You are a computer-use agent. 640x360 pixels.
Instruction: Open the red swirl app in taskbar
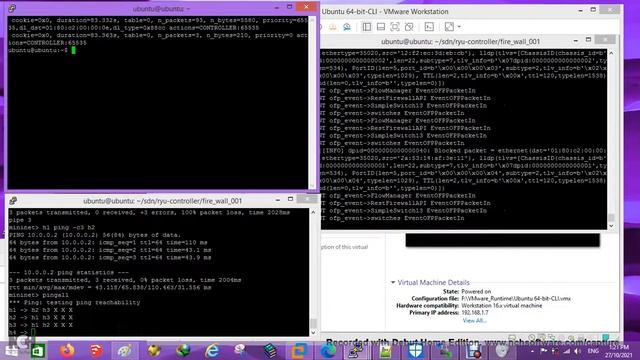(96, 351)
